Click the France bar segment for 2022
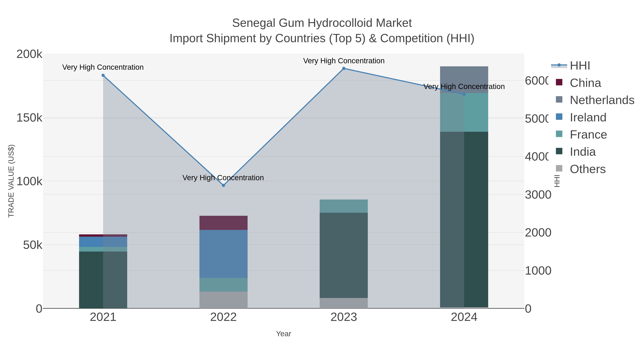Screen dimensions: 644x362 click(x=223, y=285)
